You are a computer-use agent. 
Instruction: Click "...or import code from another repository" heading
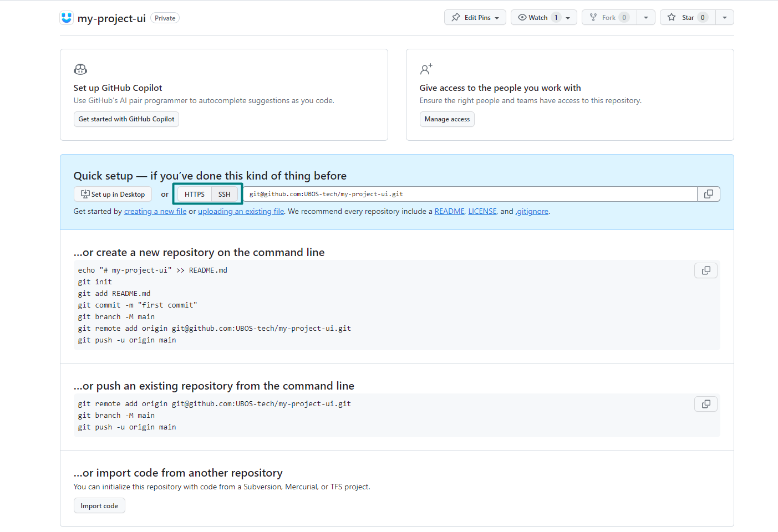coord(178,473)
